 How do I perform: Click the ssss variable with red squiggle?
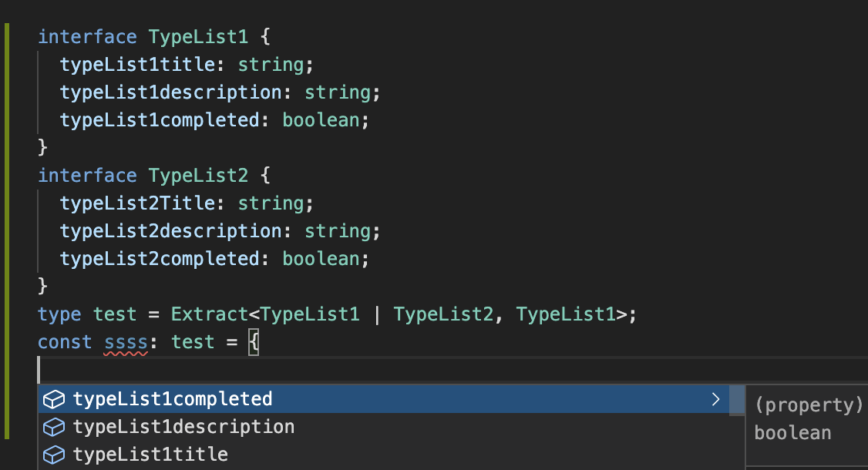coord(126,342)
